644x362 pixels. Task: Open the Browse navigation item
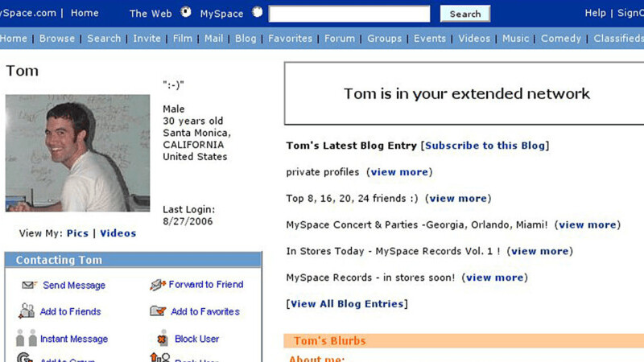[x=57, y=39]
